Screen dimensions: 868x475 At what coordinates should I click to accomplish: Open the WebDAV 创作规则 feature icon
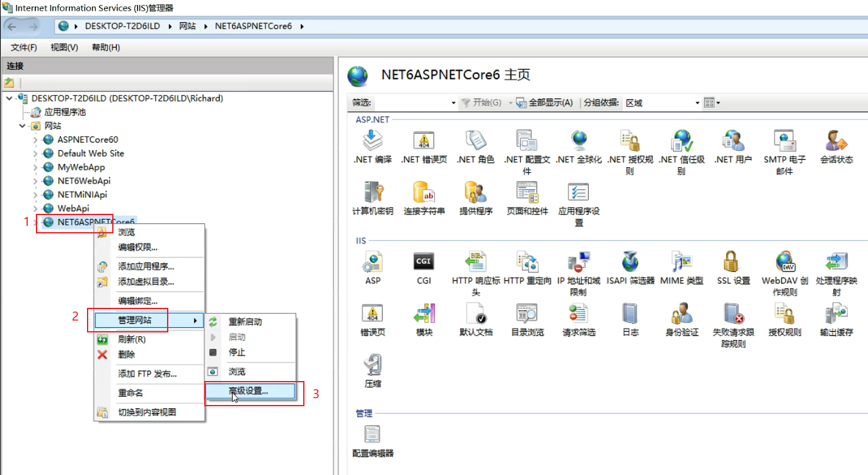pos(784,261)
